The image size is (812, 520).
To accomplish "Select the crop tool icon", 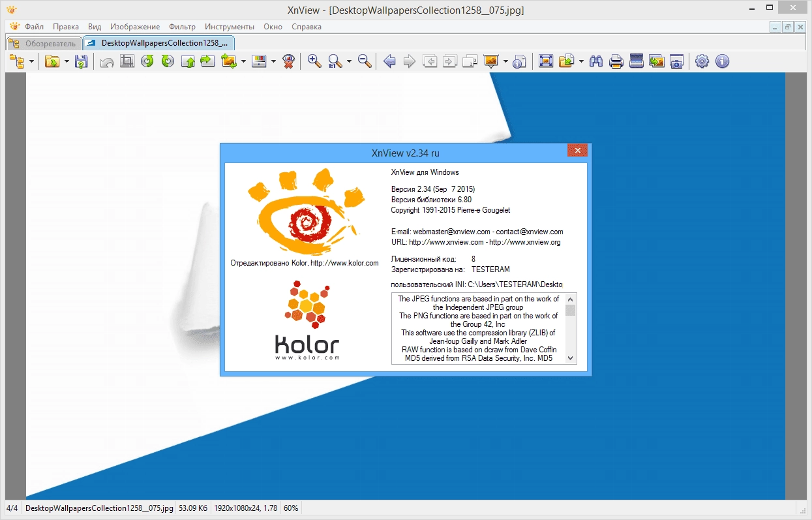I will 127,61.
